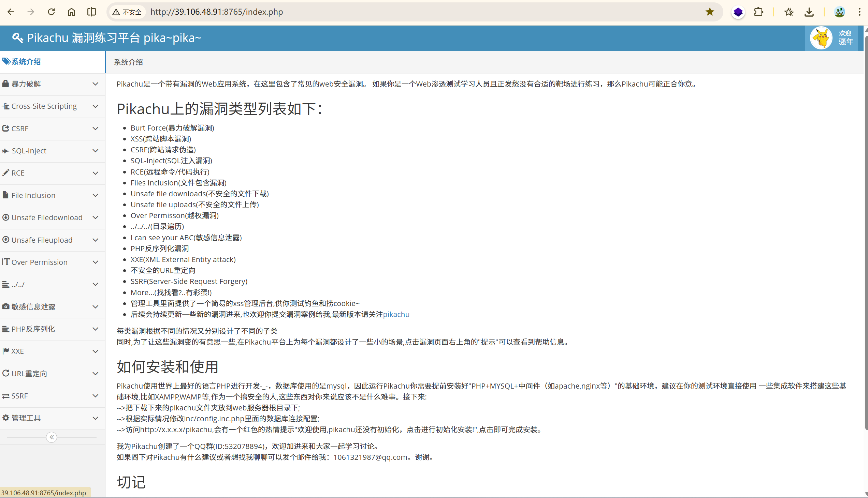This screenshot has height=498, width=868.
Task: Open the downloads icon in toolbar
Action: [x=809, y=12]
